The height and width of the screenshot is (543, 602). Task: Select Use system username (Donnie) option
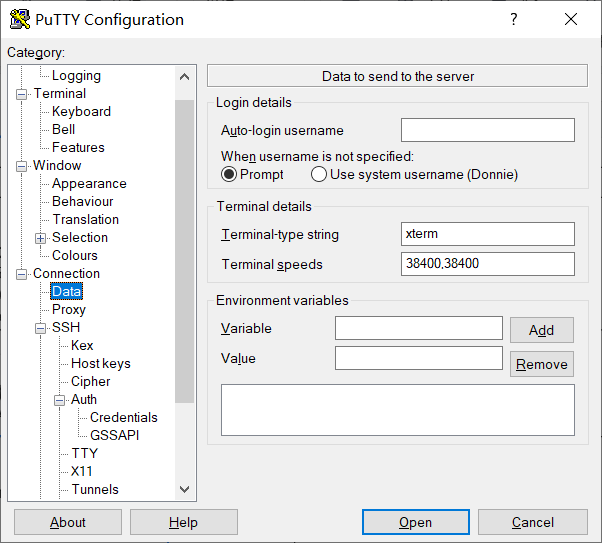coord(319,174)
